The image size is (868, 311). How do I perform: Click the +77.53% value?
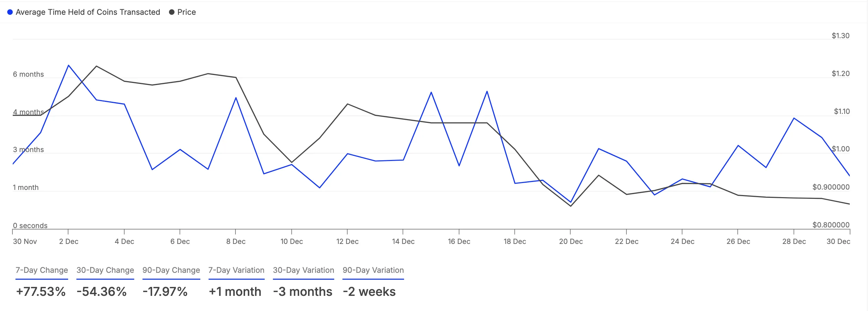click(41, 291)
